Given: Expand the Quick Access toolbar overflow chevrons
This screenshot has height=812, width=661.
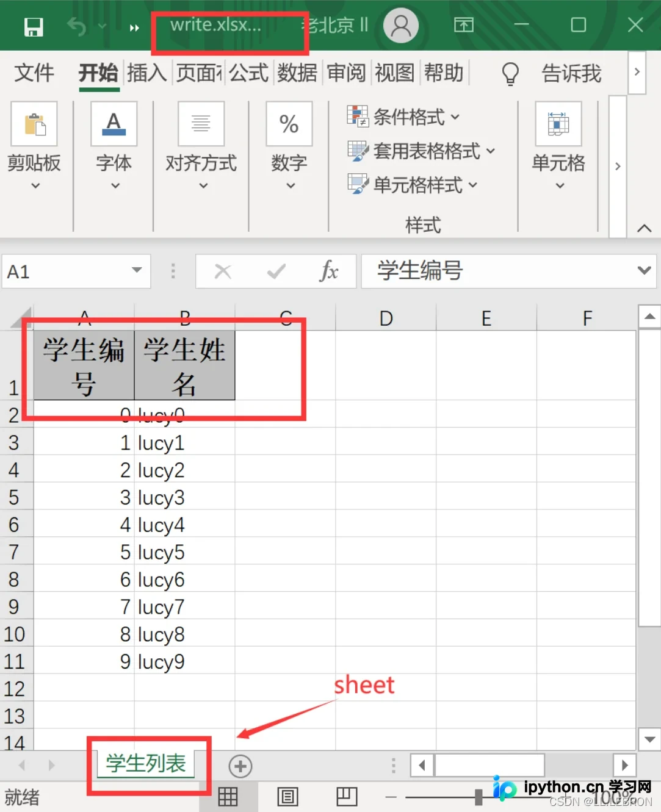Looking at the screenshot, I should (x=134, y=27).
